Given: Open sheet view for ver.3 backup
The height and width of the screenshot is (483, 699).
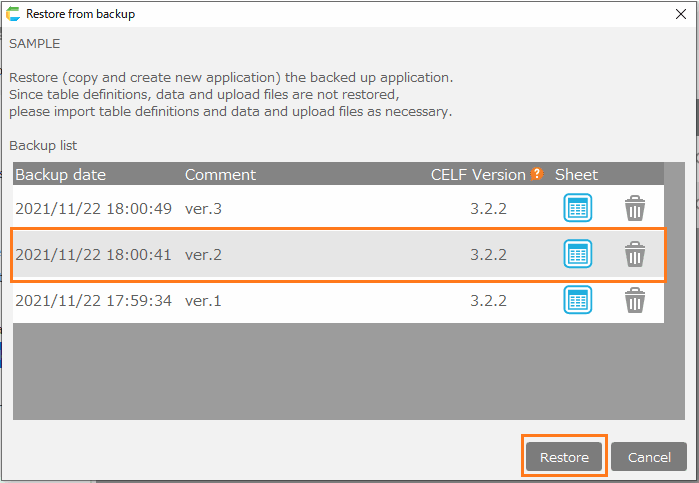Looking at the screenshot, I should [577, 208].
